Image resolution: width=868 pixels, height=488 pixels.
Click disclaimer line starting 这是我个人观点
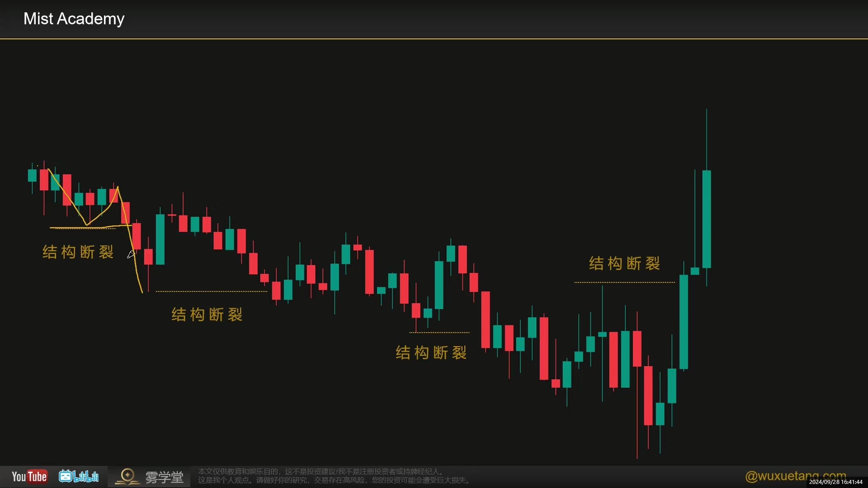[x=335, y=480]
